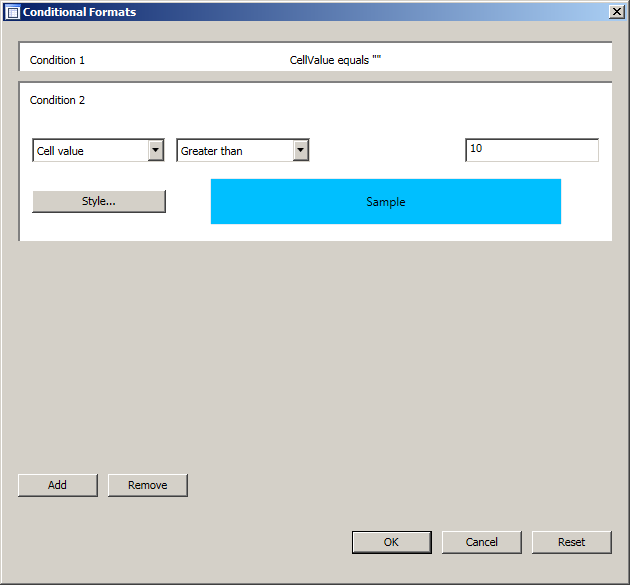The height and width of the screenshot is (585, 630).
Task: Confirm with the OK button
Action: click(x=391, y=542)
